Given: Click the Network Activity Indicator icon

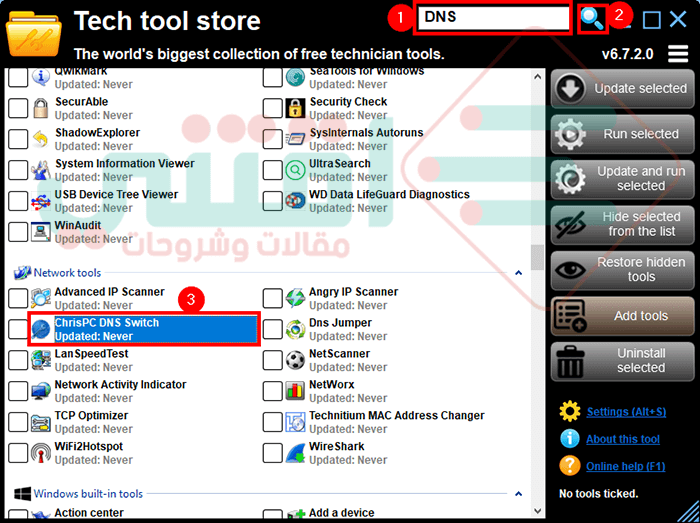Looking at the screenshot, I should [41, 391].
